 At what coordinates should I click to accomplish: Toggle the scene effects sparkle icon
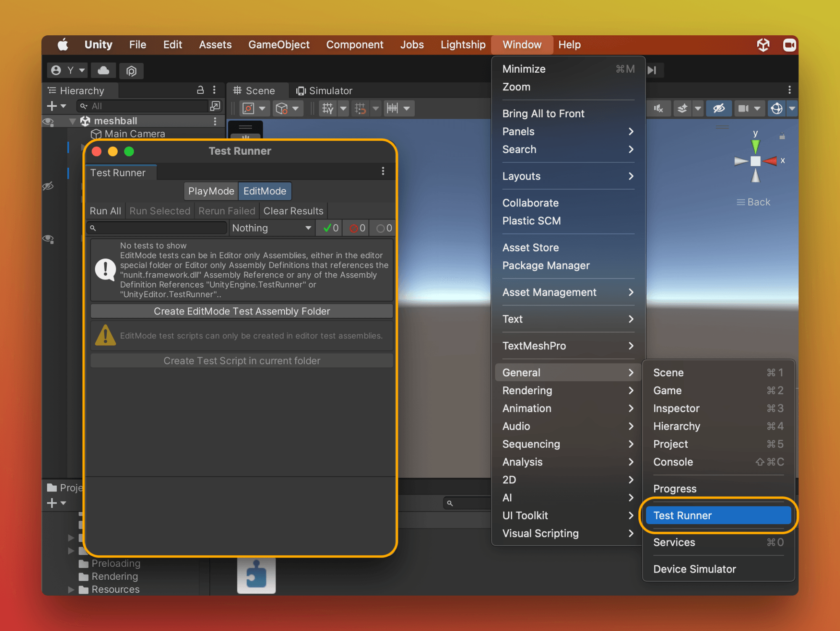point(682,108)
